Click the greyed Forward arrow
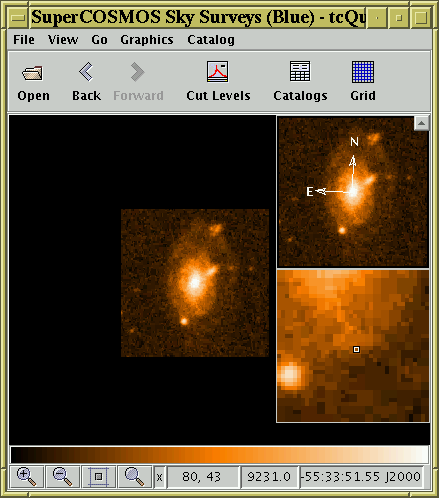Viewport: 439px width, 498px height. coord(138,82)
